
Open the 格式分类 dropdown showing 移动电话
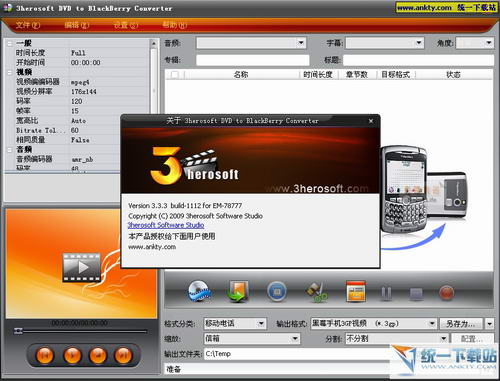coord(261,323)
